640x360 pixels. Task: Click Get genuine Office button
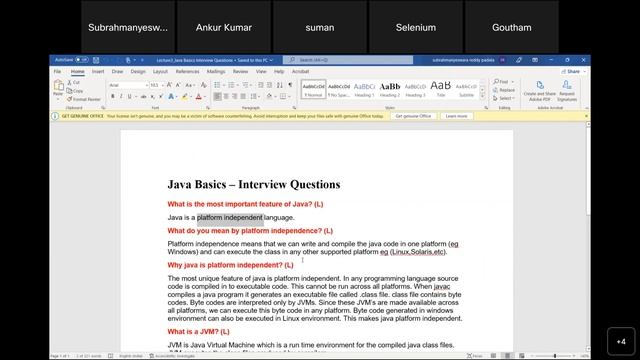pyautogui.click(x=413, y=116)
